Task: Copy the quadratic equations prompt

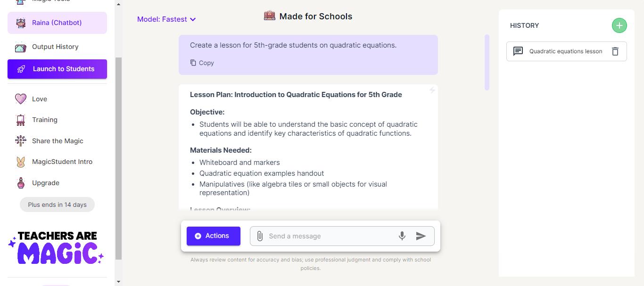Action: pos(202,63)
